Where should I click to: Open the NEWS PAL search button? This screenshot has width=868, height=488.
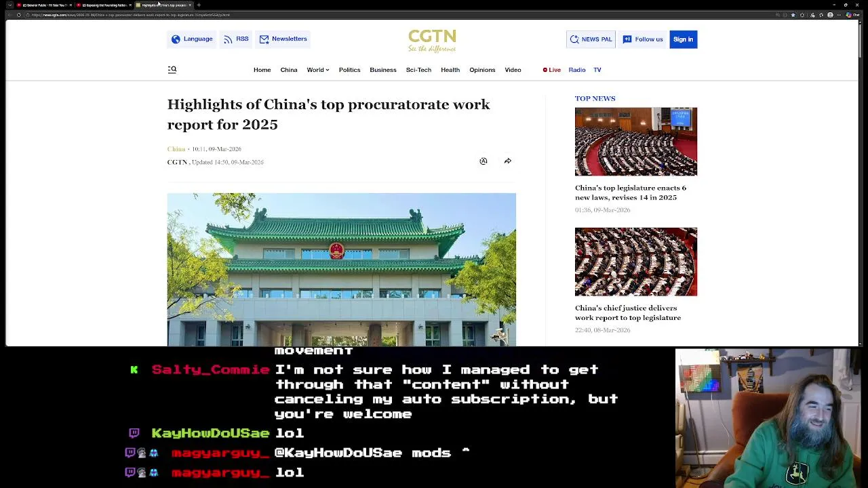coord(591,39)
